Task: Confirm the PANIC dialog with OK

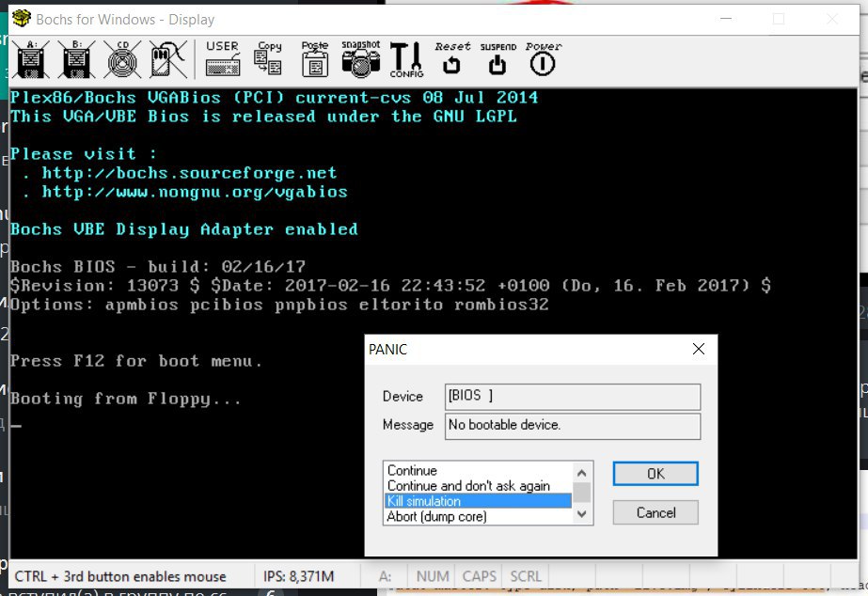Action: [655, 474]
